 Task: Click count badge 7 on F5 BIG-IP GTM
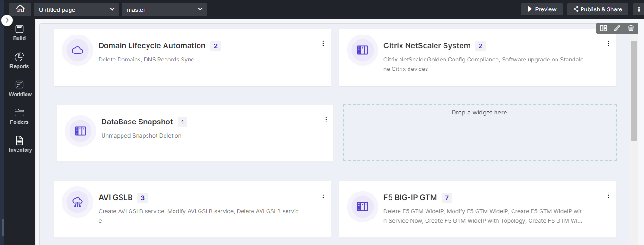[447, 198]
